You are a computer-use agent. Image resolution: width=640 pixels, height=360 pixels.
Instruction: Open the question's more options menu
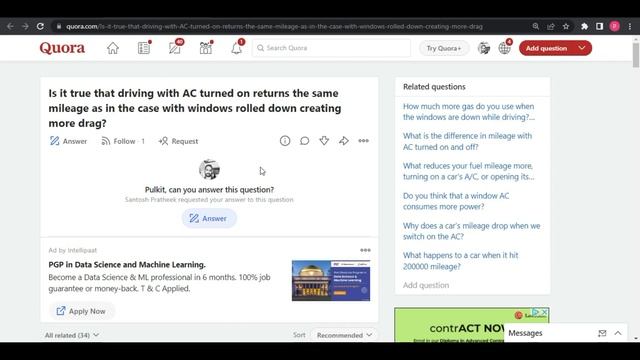tap(363, 141)
